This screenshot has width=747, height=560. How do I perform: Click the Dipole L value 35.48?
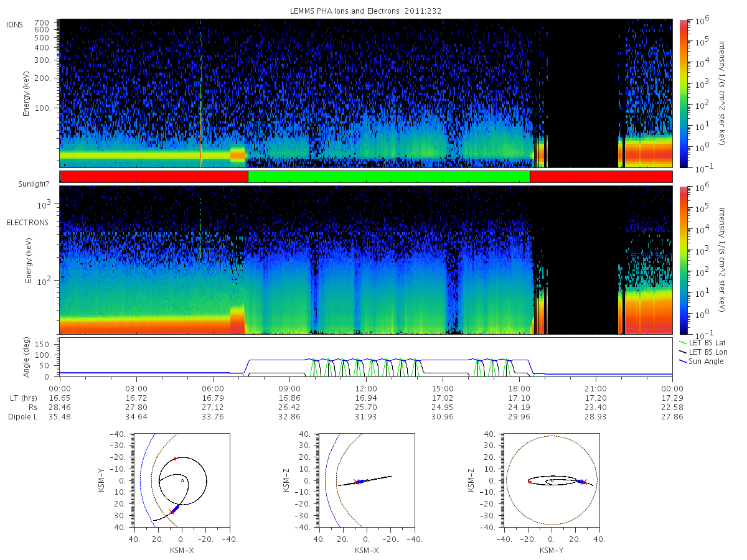pyautogui.click(x=60, y=417)
